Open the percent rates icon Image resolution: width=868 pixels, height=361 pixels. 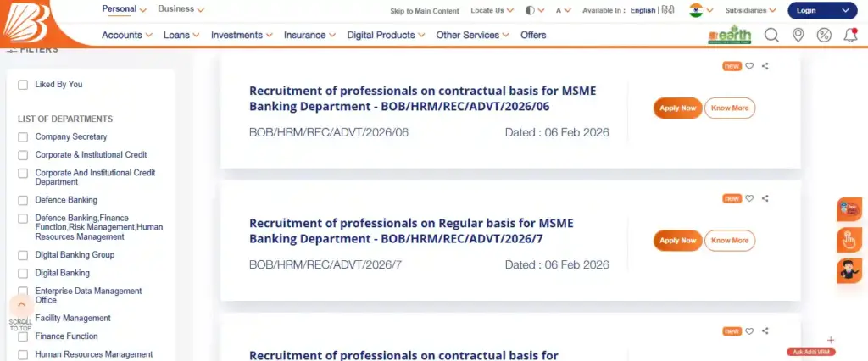(824, 35)
